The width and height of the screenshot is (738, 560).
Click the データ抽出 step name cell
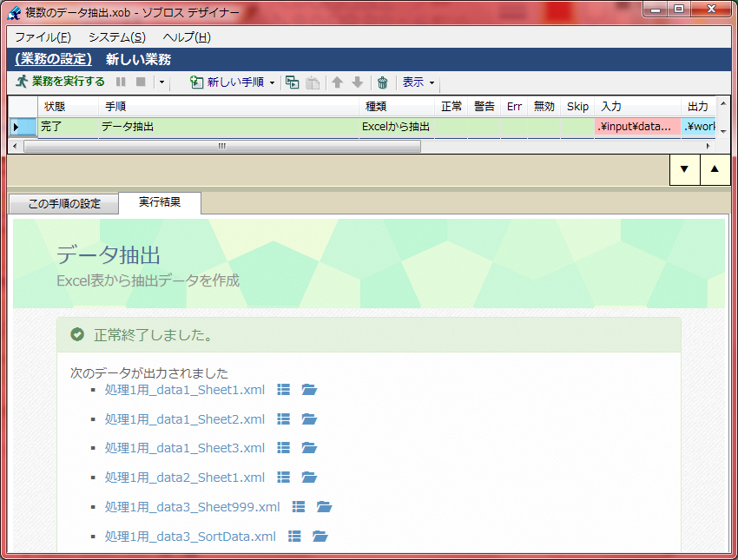(228, 127)
